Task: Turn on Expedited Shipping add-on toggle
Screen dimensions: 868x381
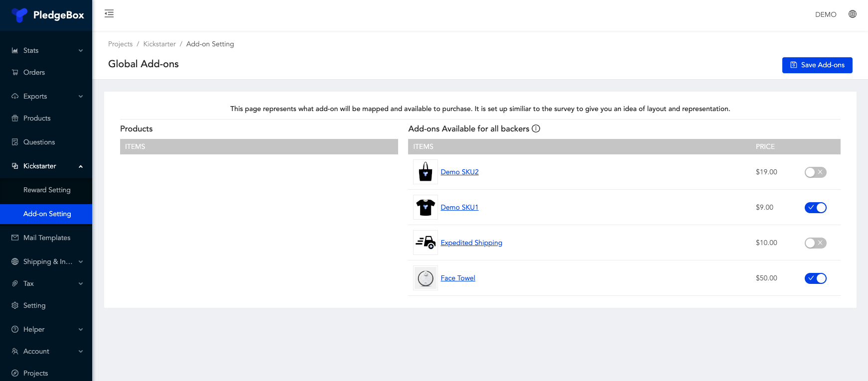Action: [x=815, y=243]
